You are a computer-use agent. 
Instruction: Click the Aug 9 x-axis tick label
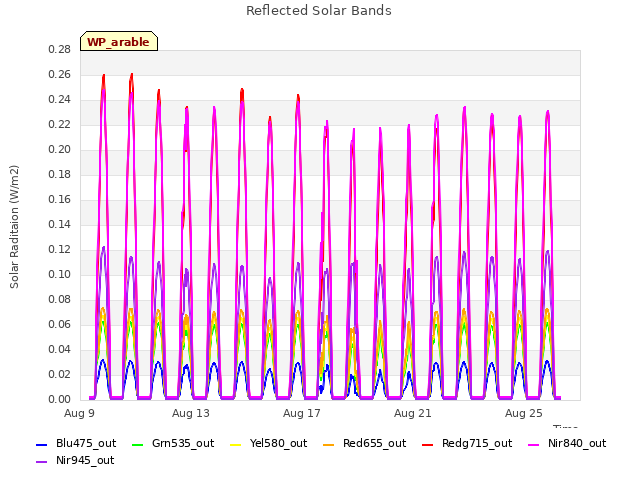(x=79, y=413)
